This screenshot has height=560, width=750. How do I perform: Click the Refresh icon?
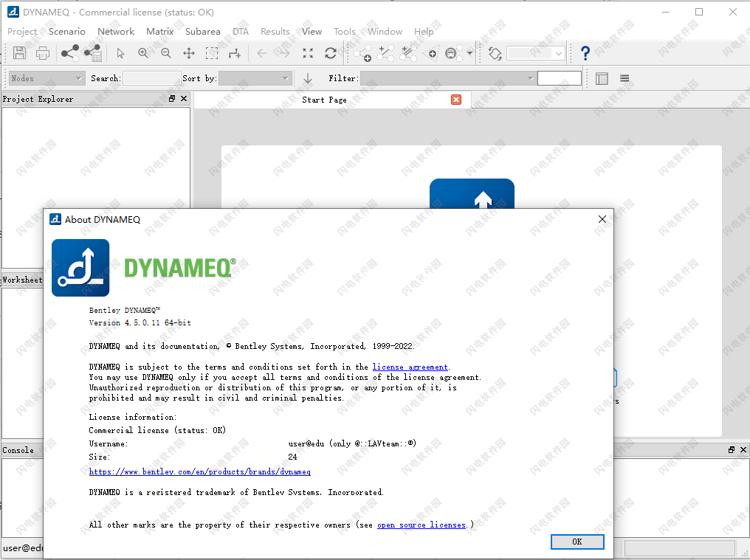331,53
